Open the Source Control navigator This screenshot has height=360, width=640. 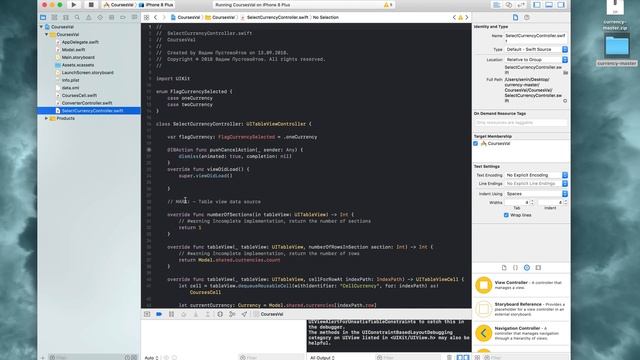[x=54, y=18]
